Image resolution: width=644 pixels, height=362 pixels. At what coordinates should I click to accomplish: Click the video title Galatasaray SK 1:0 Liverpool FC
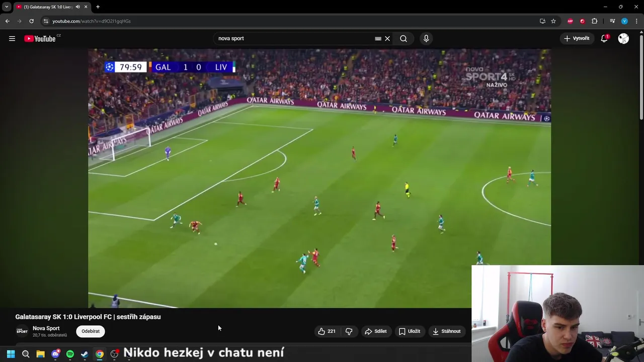point(88,317)
